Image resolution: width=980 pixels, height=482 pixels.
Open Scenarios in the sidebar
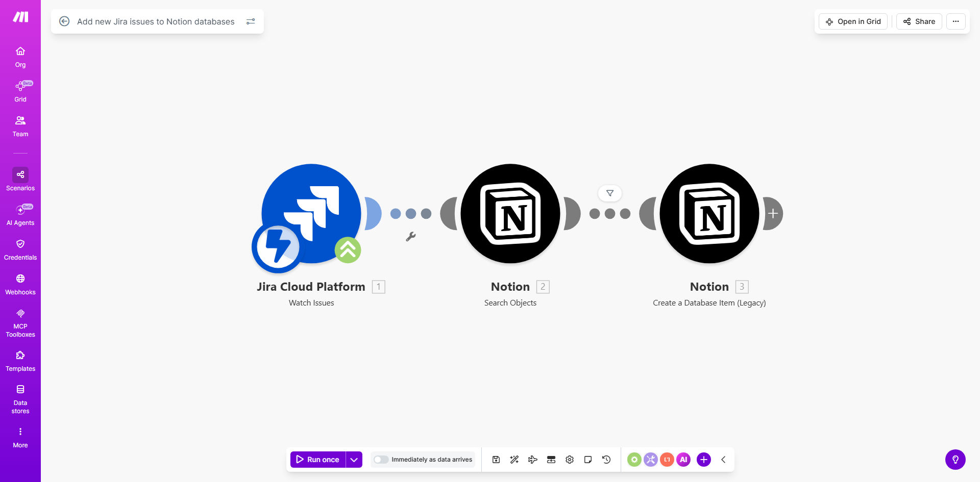click(20, 180)
